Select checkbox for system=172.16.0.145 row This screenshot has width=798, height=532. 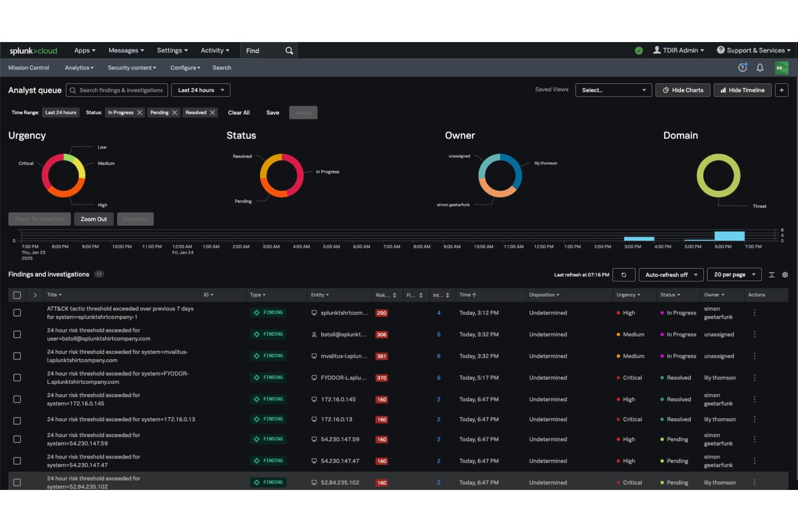pos(17,399)
